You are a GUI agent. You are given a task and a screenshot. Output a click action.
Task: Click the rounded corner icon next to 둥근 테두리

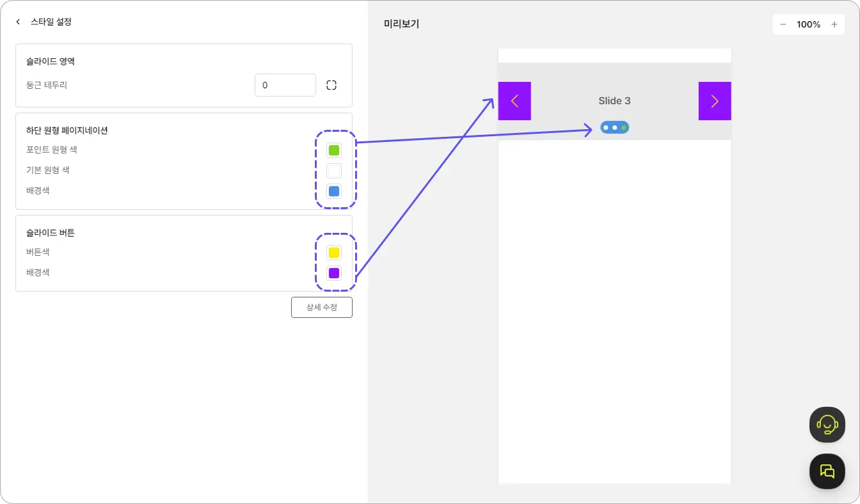pyautogui.click(x=331, y=85)
